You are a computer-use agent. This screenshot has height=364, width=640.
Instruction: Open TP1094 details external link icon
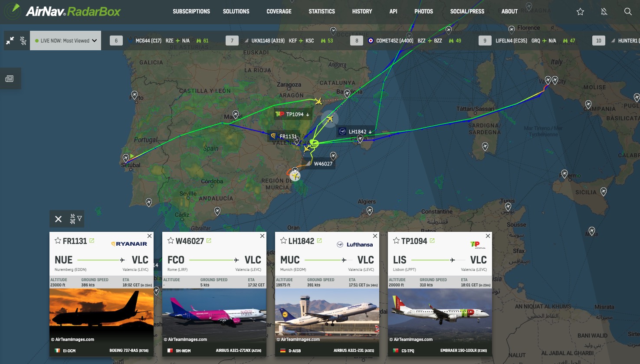point(432,240)
